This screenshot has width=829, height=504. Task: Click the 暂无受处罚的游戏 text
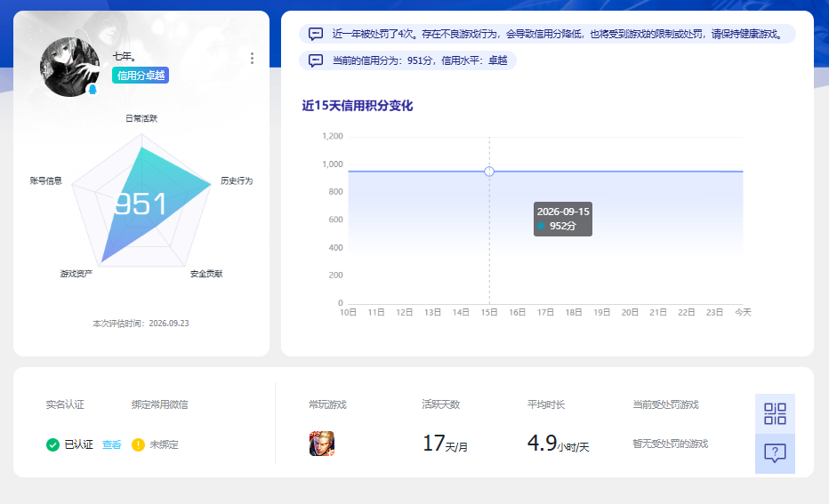pos(671,444)
